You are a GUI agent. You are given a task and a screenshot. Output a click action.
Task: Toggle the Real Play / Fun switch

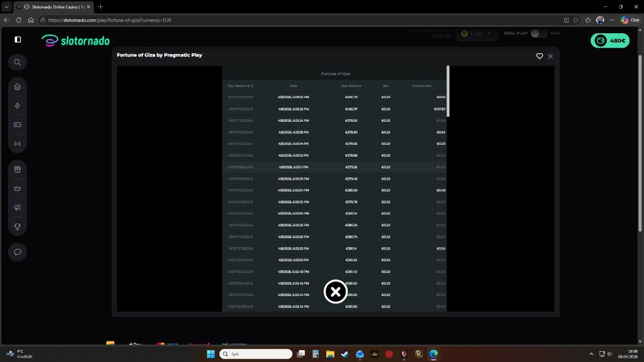point(539,33)
